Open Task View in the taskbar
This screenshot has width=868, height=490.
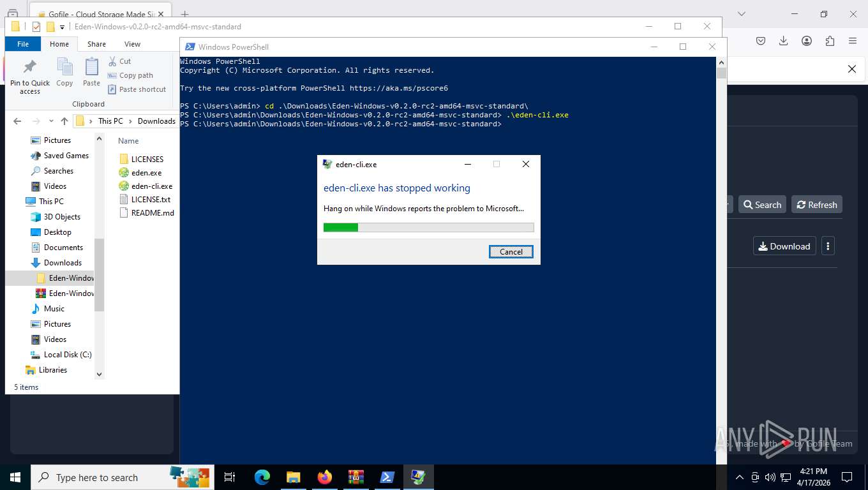230,477
